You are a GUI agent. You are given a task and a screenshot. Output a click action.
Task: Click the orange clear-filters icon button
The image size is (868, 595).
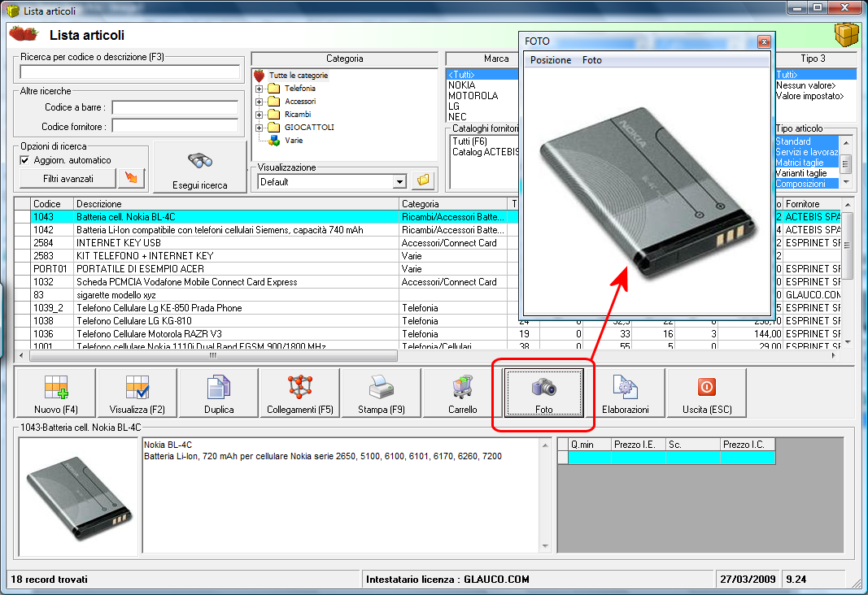(x=131, y=178)
